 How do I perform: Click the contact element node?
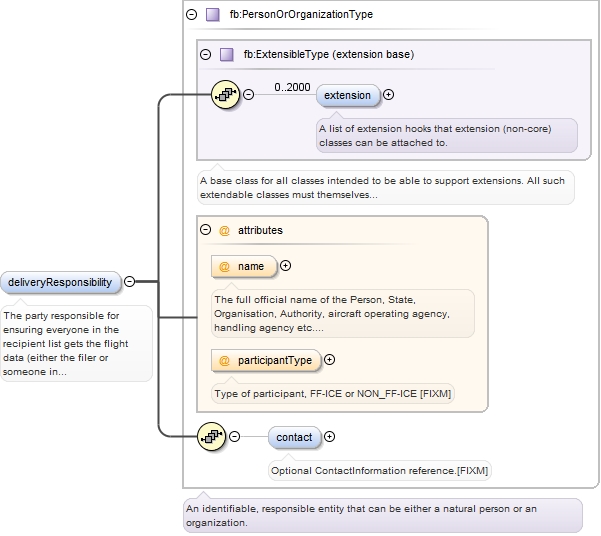(x=294, y=437)
